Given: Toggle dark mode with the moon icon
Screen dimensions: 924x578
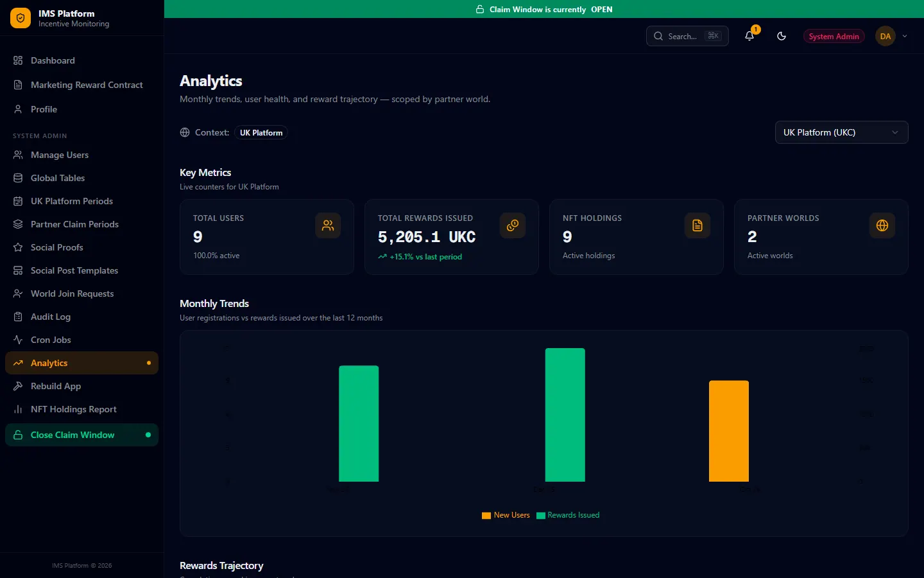Looking at the screenshot, I should coord(782,36).
